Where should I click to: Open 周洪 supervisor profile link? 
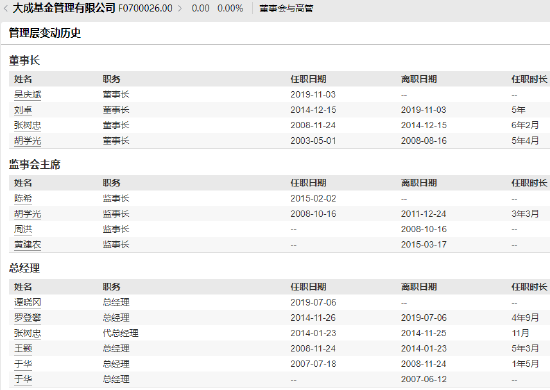pyautogui.click(x=23, y=229)
